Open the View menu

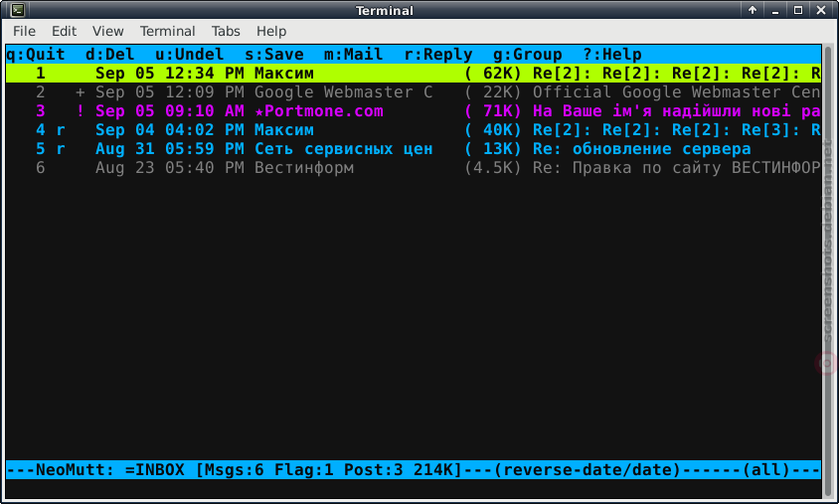pyautogui.click(x=107, y=31)
